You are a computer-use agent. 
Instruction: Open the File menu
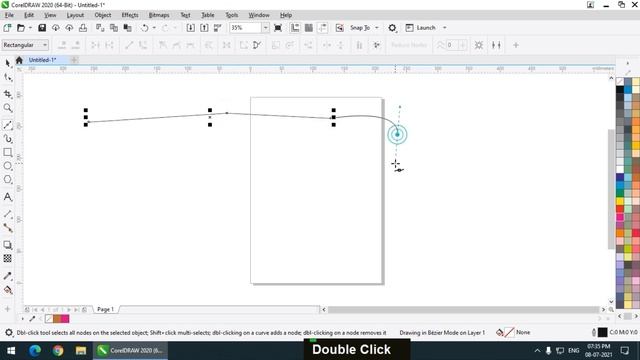pyautogui.click(x=9, y=15)
